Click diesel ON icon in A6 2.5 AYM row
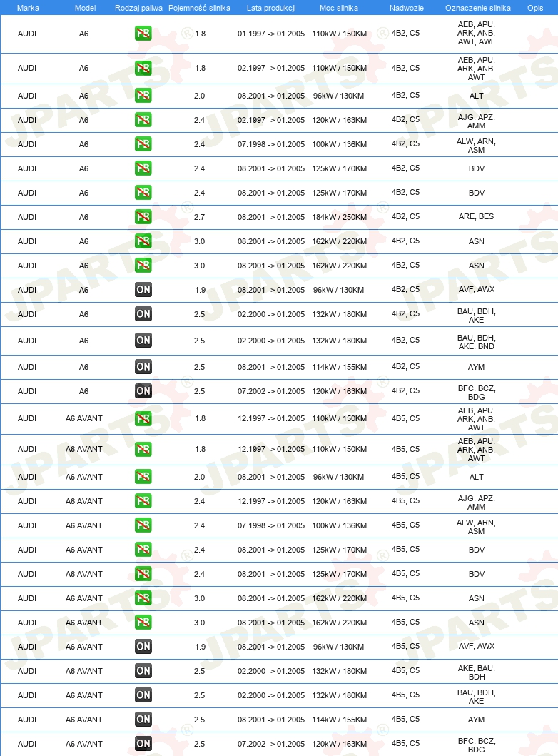558x756 pixels. click(x=143, y=366)
